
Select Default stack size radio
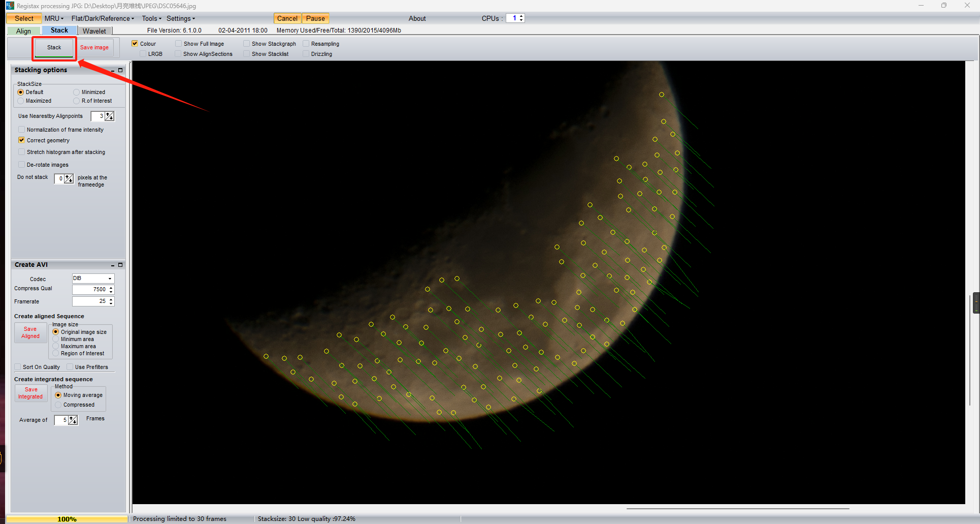point(20,92)
